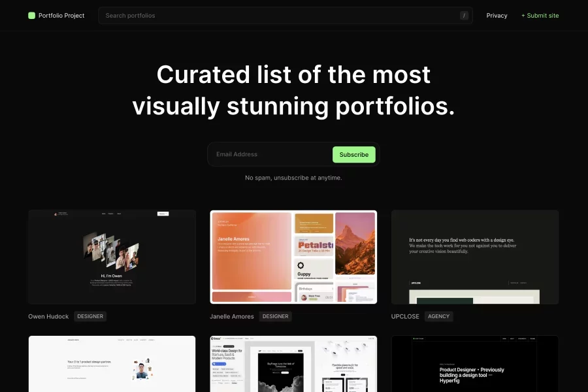Click the Owen Hudock name link
This screenshot has height=392, width=588.
tap(48, 316)
